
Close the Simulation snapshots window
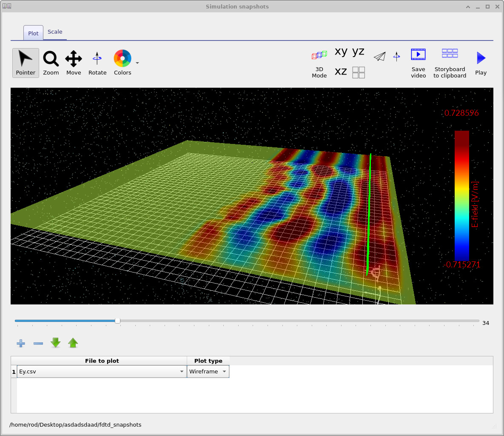tap(497, 7)
